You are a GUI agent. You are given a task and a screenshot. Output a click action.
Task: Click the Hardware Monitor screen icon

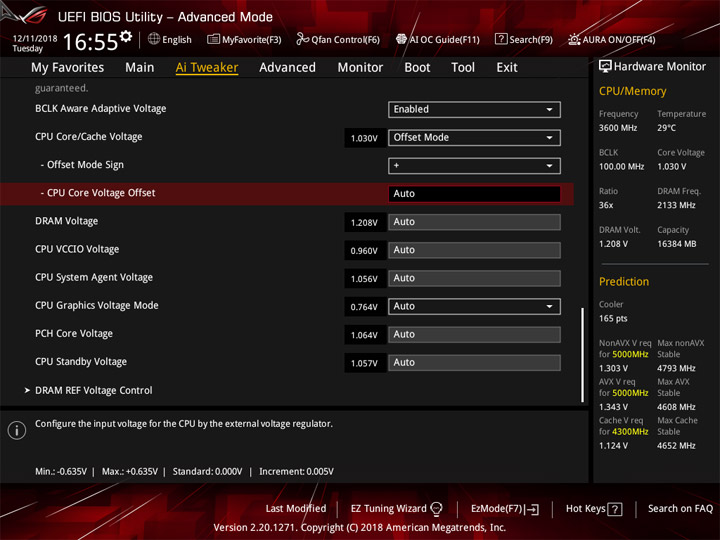[605, 67]
